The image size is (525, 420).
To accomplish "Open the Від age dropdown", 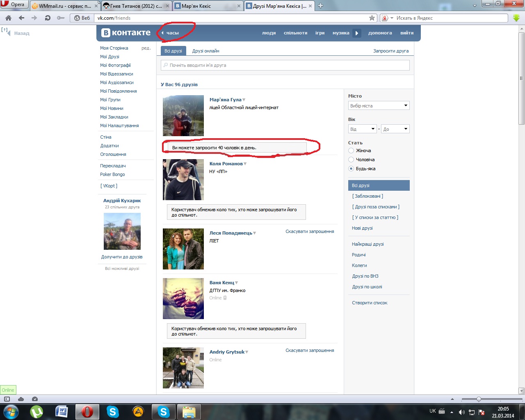I will (363, 129).
